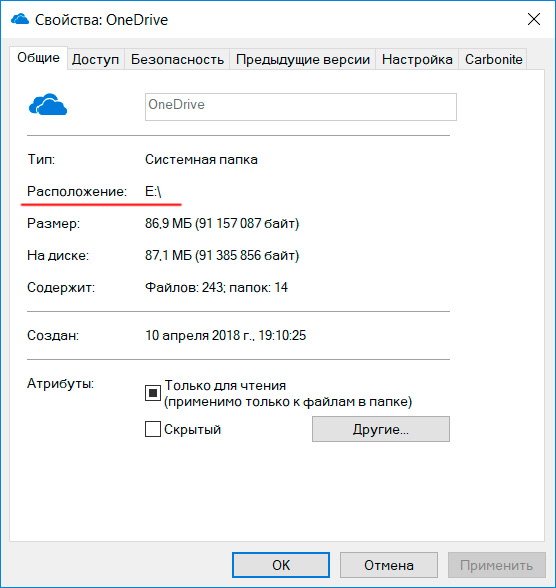556x588 pixels.
Task: Click the location value 'E:\'
Action: coord(153,192)
